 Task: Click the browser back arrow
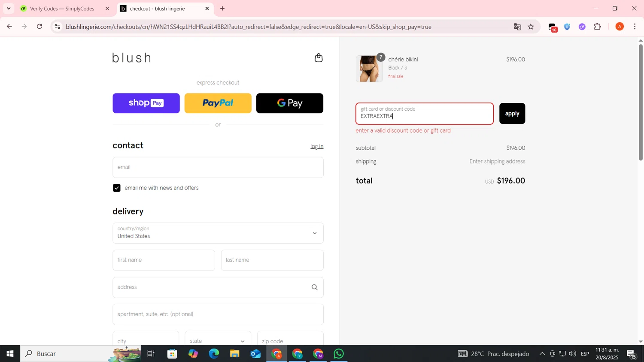click(9, 27)
